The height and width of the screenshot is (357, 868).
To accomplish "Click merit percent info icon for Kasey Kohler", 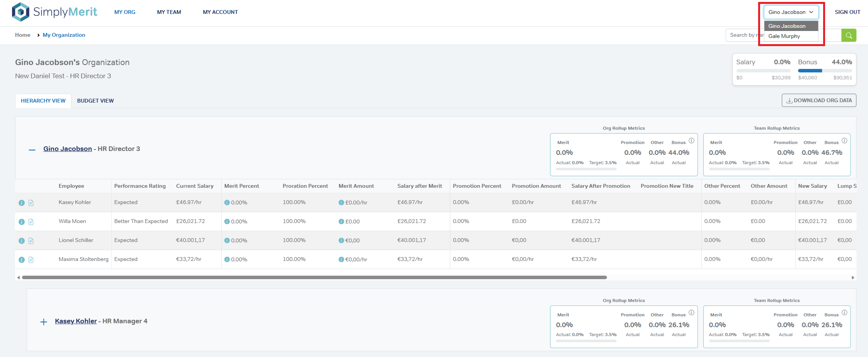I will 227,203.
